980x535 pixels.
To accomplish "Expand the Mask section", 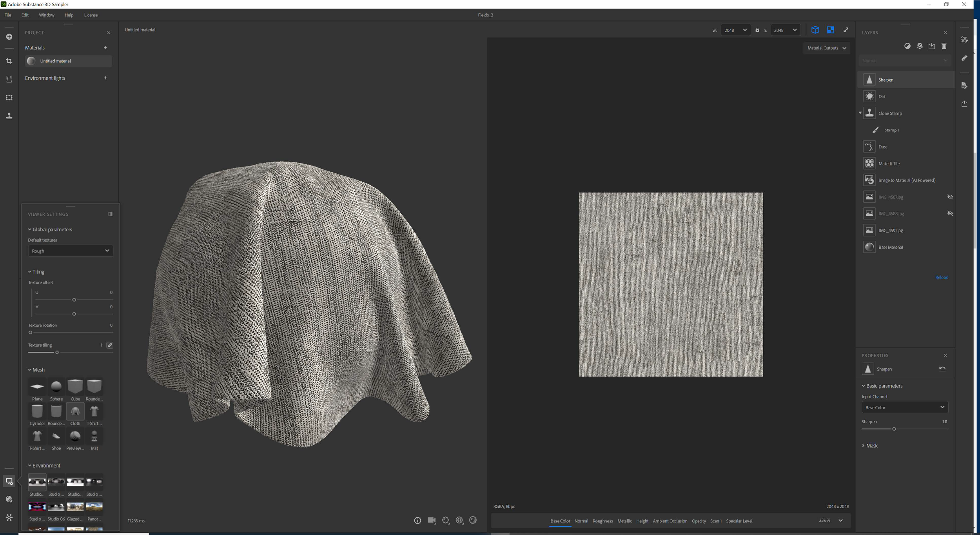I will [x=871, y=446].
